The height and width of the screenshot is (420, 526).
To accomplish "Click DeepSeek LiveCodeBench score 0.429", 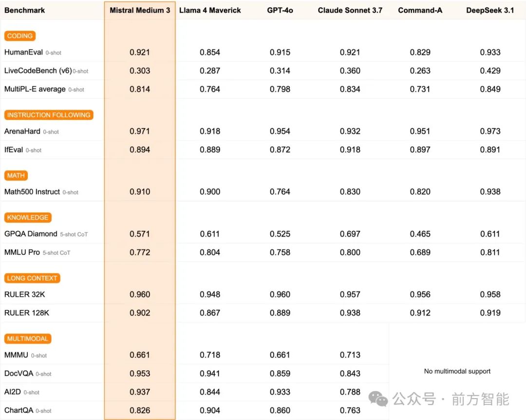I will tap(490, 71).
